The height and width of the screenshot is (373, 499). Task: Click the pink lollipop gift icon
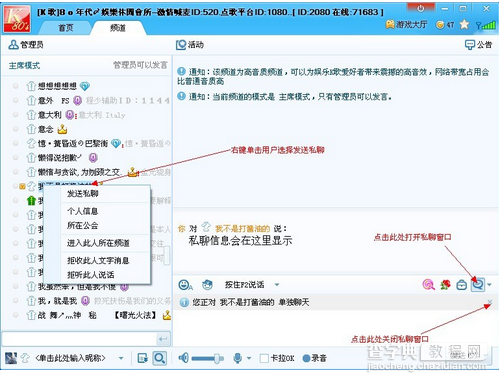(428, 285)
